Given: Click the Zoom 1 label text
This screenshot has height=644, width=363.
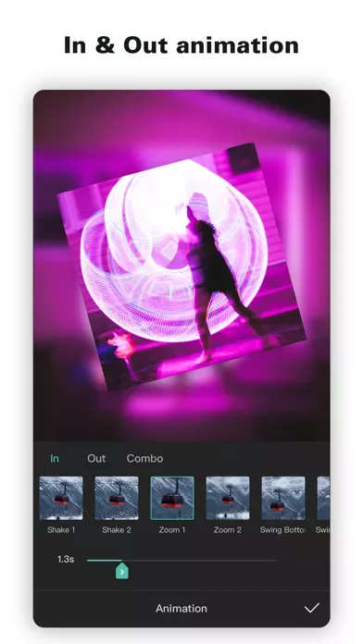Looking at the screenshot, I should click(172, 530).
